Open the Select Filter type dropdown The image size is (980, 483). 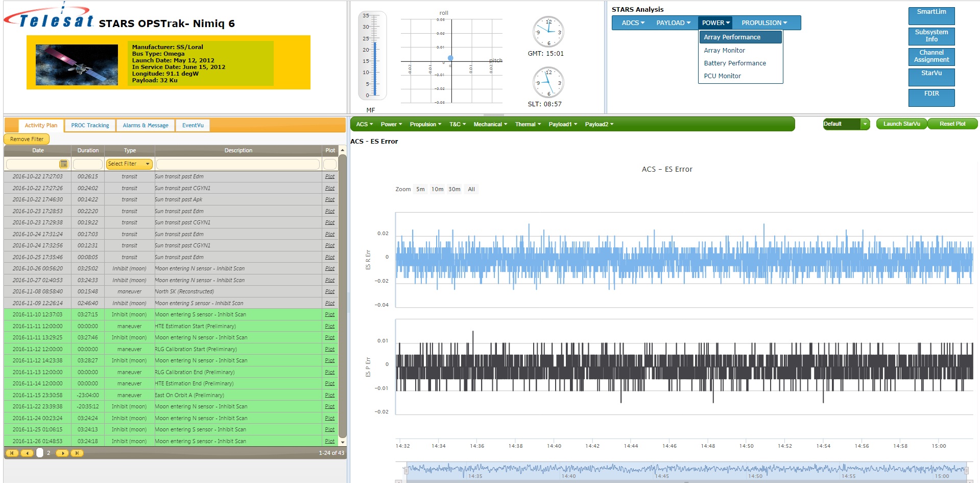click(129, 164)
